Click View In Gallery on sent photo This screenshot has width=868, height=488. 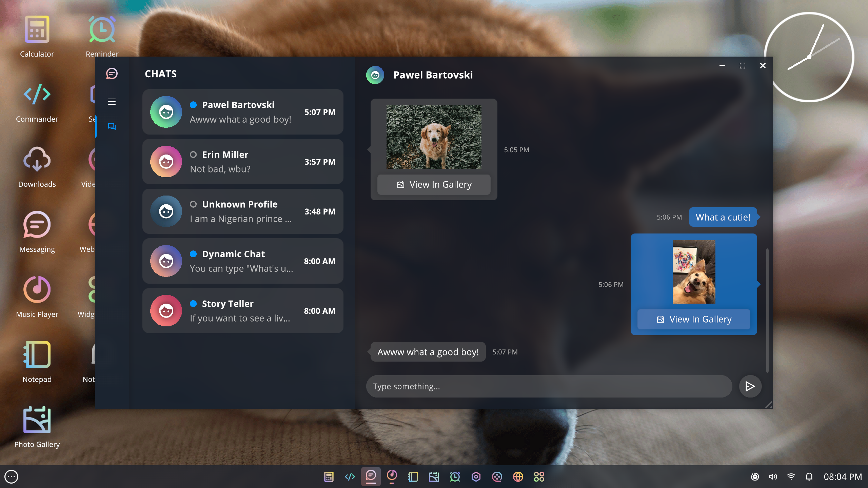694,319
